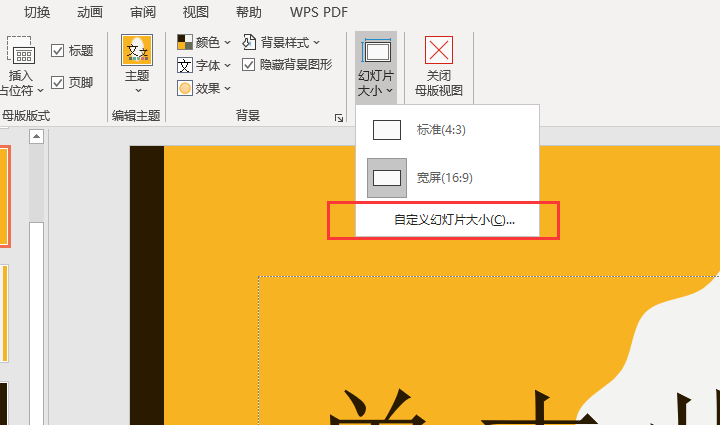Open the 背景 group dialog launcher
720x425 pixels.
coord(339,118)
